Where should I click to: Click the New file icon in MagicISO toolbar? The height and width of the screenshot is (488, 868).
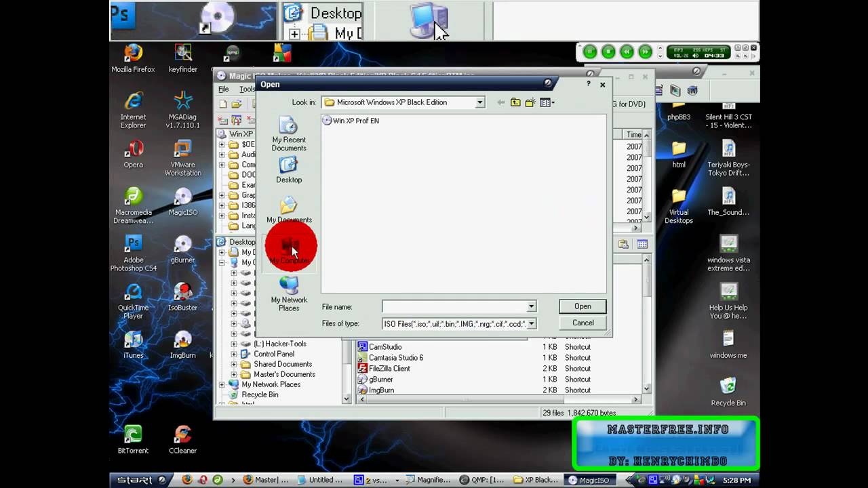(223, 104)
